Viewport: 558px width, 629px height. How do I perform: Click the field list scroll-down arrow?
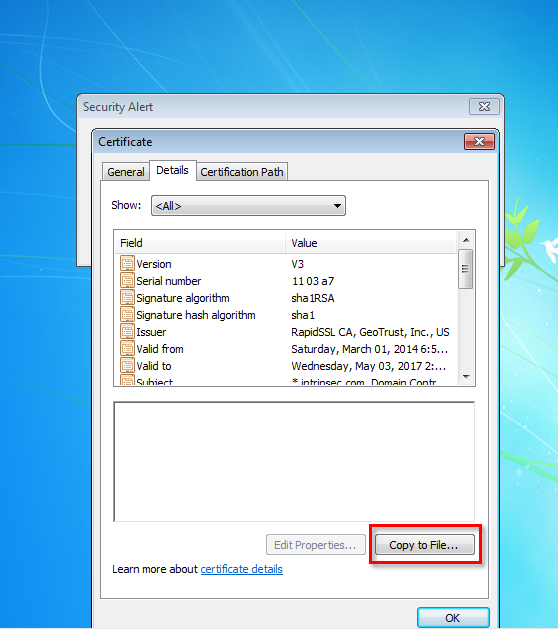coord(466,377)
